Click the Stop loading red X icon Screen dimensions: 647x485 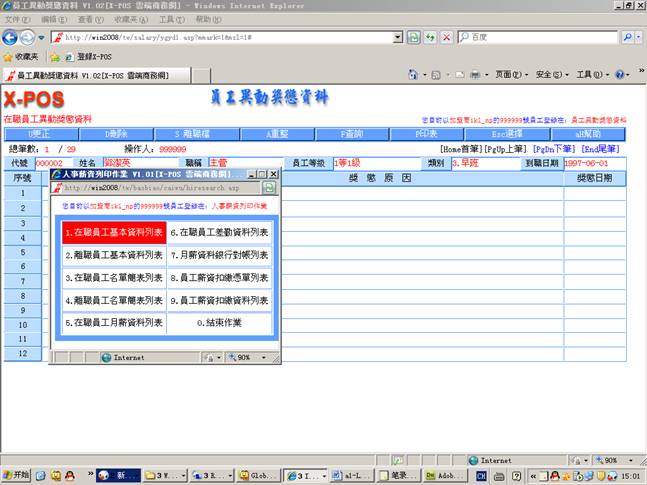click(446, 37)
